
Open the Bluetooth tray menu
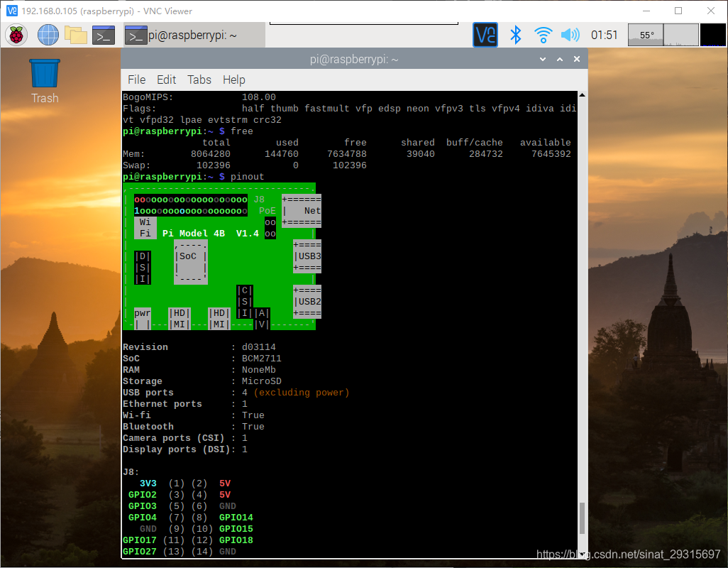pos(515,35)
